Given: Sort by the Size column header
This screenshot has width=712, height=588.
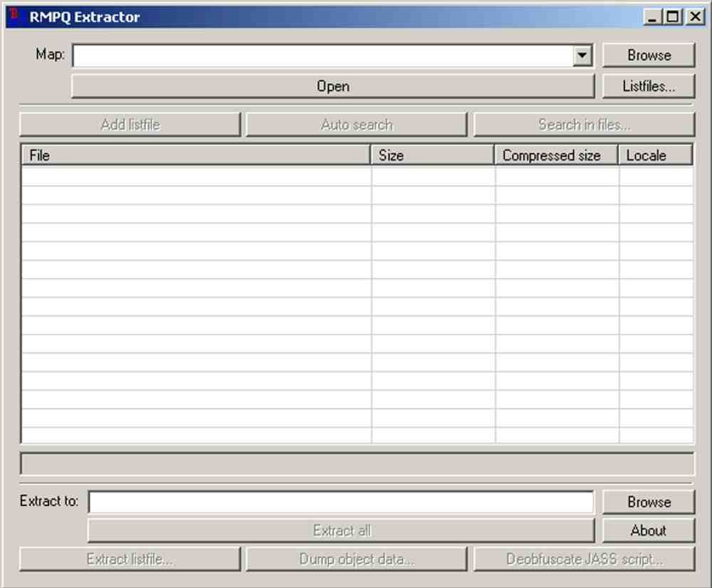Looking at the screenshot, I should (432, 155).
